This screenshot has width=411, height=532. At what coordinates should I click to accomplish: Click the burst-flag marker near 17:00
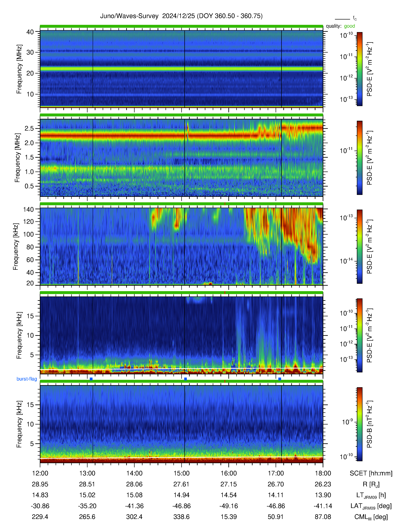tap(280, 379)
